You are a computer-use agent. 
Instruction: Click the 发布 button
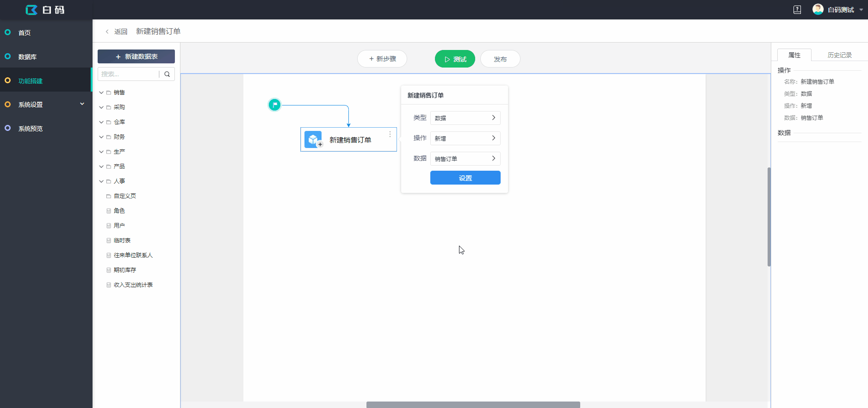[500, 59]
